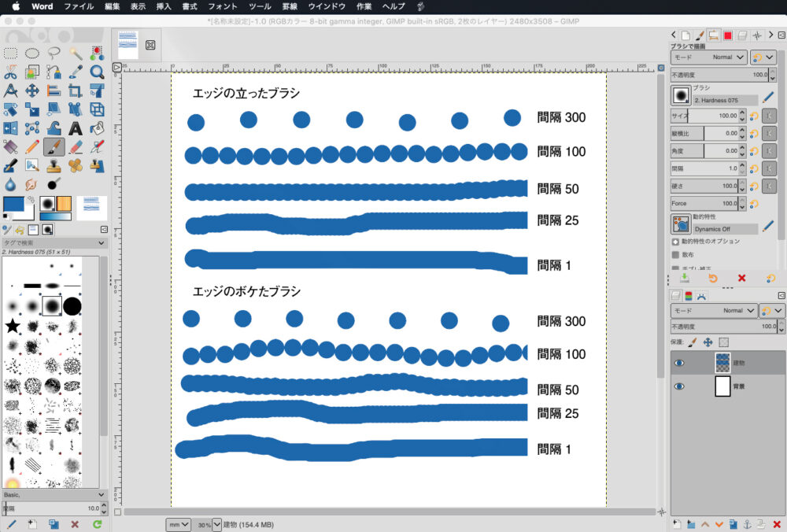Hide the 建物 layer using its eye icon
787x532 pixels.
pos(680,363)
